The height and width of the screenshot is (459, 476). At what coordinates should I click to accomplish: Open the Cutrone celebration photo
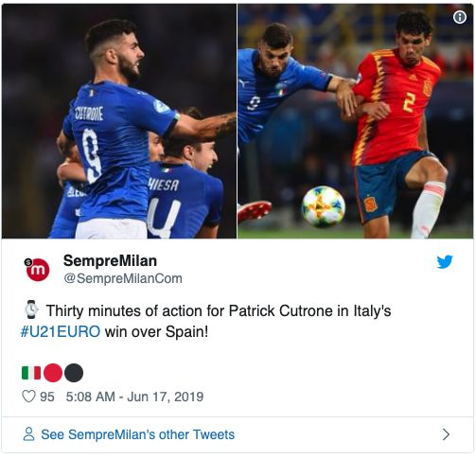point(119,121)
